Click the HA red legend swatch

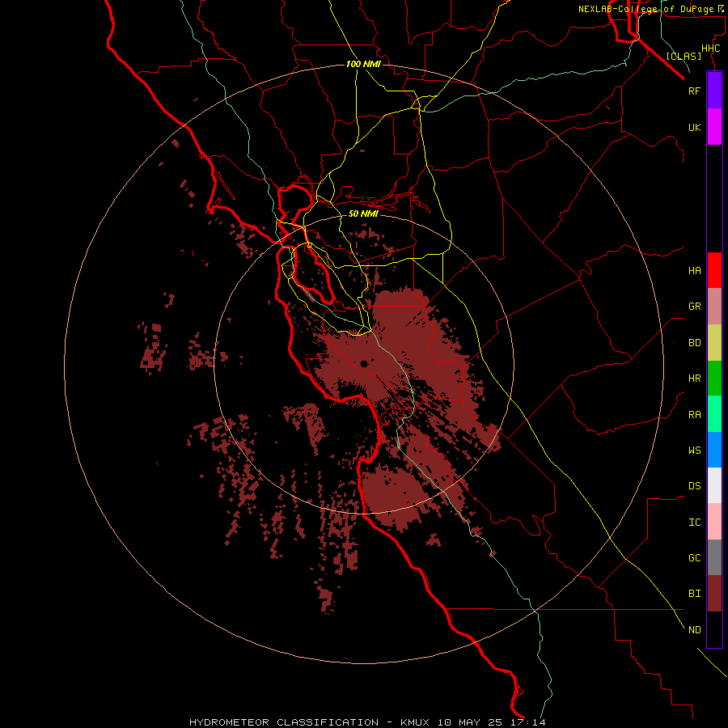tap(714, 270)
